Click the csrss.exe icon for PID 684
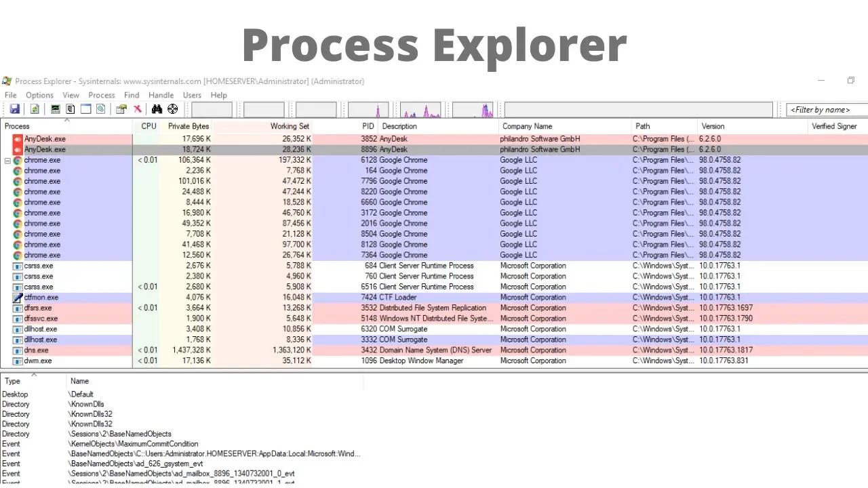The width and height of the screenshot is (868, 488). (x=18, y=266)
